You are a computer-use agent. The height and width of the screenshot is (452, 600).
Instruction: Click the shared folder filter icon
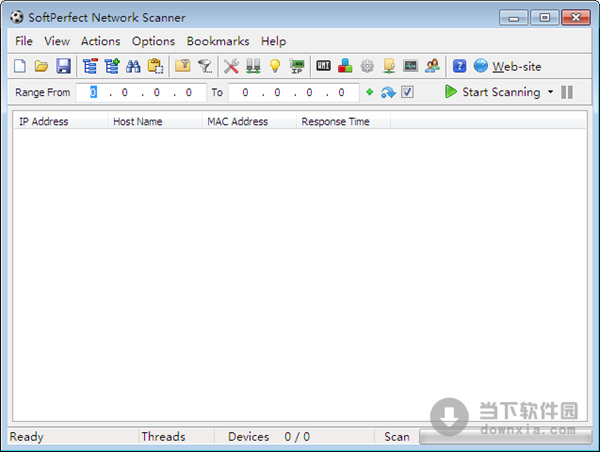[183, 66]
